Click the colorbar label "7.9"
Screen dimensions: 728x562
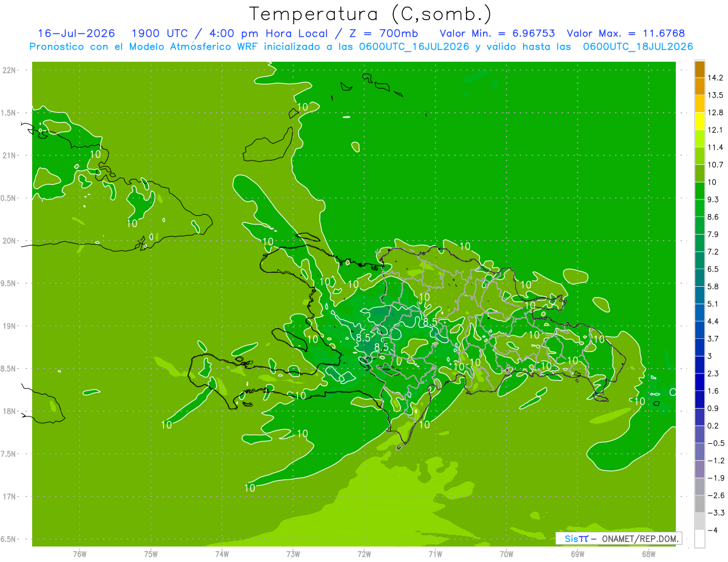[713, 235]
